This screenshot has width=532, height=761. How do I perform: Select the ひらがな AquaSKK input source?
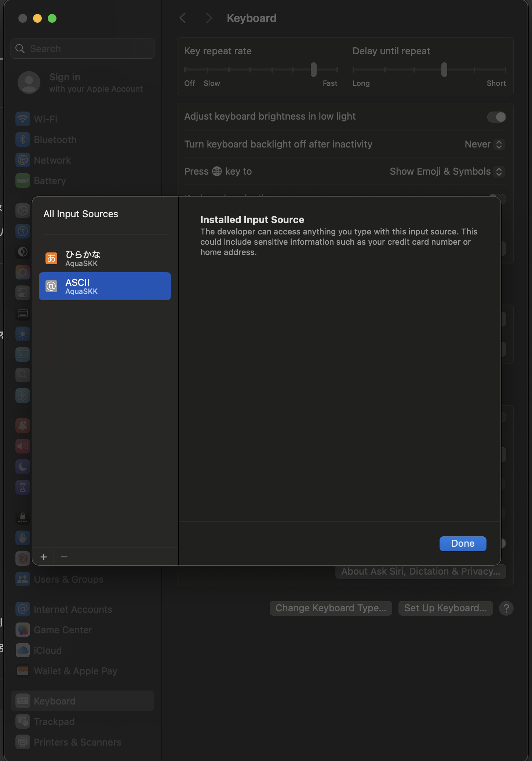click(105, 258)
